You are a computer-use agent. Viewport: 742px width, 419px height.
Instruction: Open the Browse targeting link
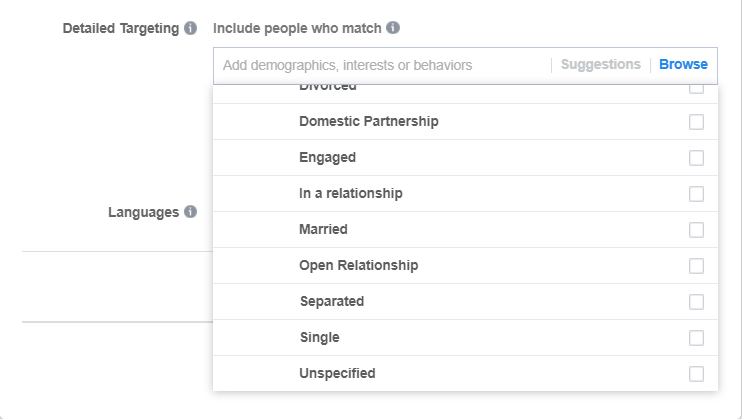click(683, 64)
